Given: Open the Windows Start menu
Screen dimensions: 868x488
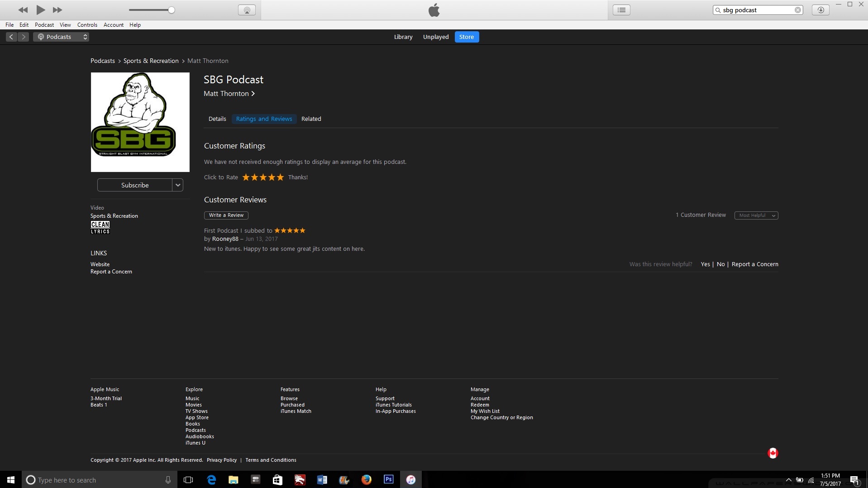Looking at the screenshot, I should [x=11, y=480].
